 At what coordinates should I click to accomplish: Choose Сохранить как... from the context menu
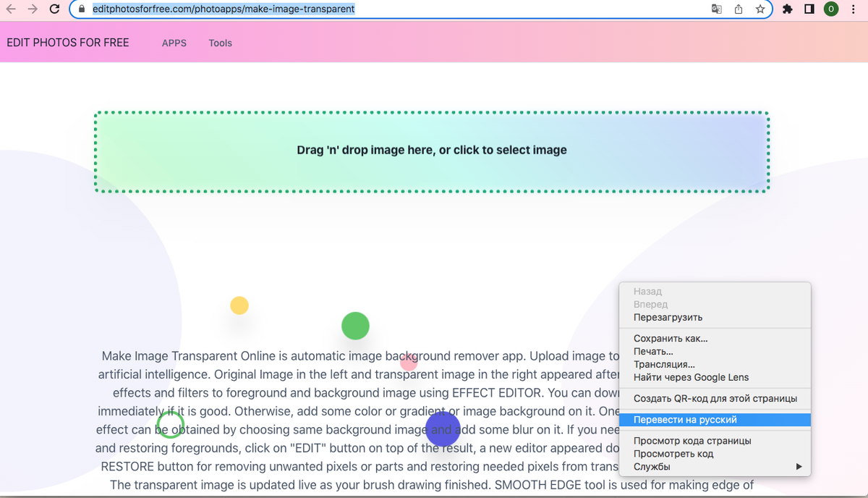(715, 338)
